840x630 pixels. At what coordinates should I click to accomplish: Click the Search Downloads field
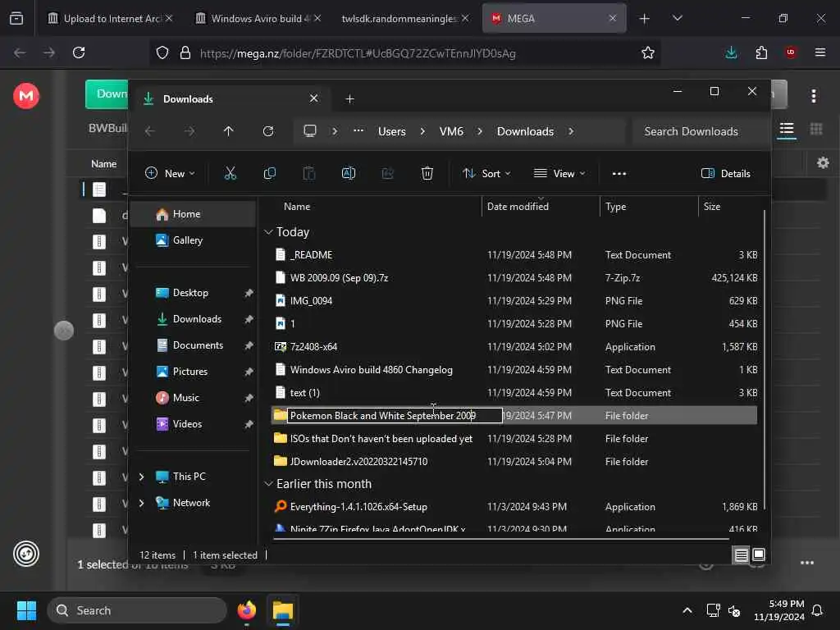coord(700,131)
